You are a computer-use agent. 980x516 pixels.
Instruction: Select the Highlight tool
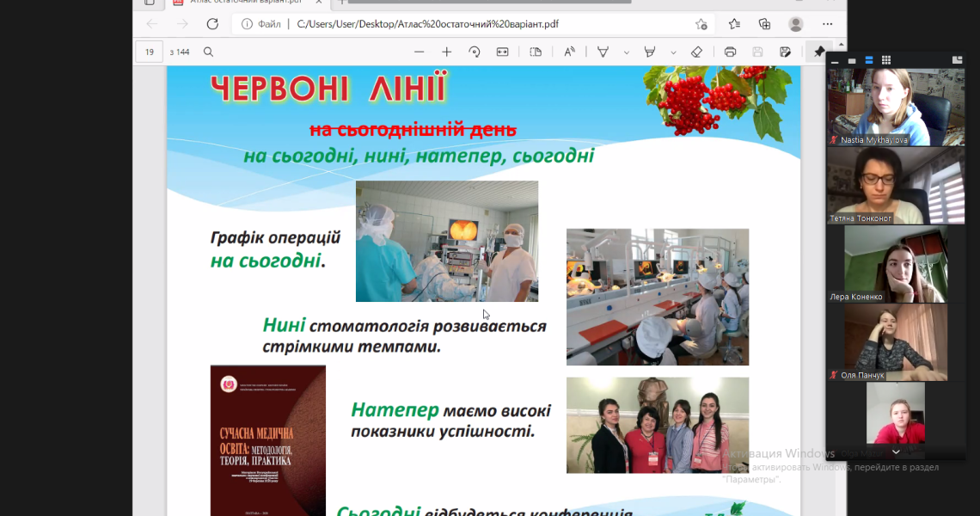pyautogui.click(x=650, y=52)
